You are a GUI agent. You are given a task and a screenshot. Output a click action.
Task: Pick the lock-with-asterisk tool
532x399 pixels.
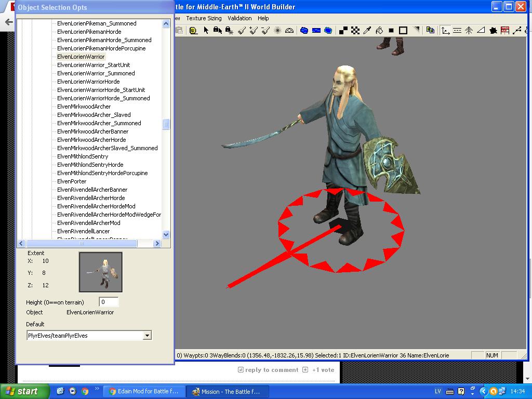click(229, 31)
